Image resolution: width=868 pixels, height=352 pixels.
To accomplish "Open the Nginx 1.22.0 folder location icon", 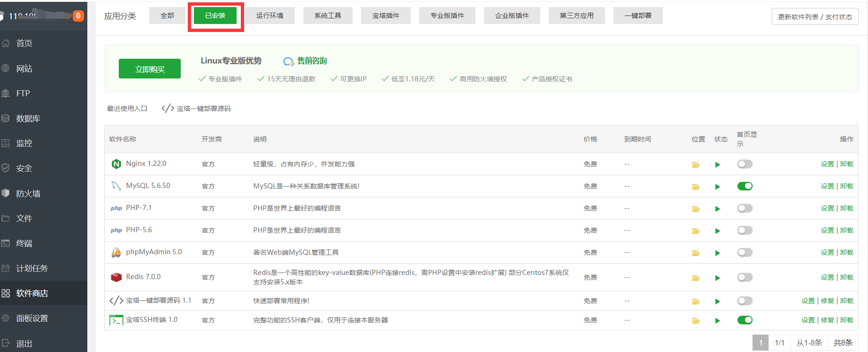I will (x=695, y=164).
